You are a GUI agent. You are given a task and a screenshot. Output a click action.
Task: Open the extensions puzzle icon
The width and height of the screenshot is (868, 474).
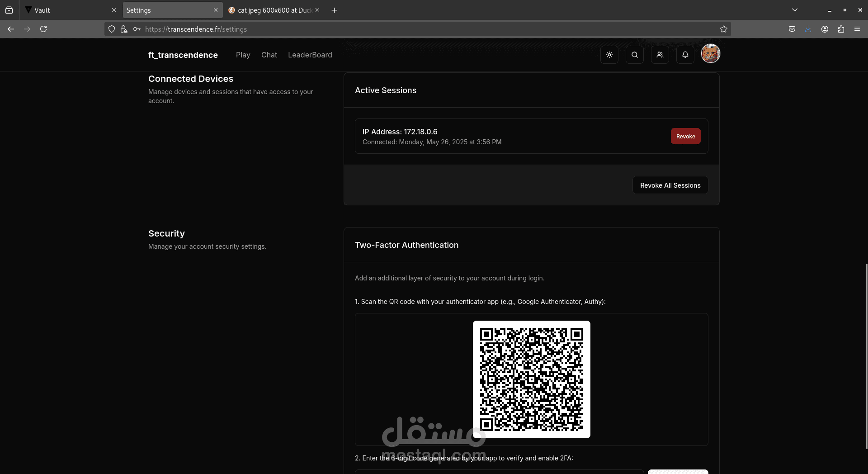click(841, 29)
